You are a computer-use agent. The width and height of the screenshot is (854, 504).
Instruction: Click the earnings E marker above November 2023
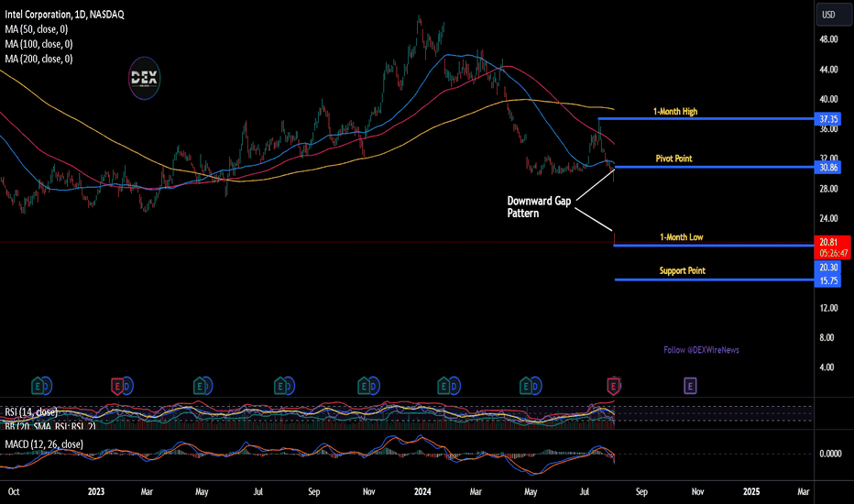pos(363,387)
